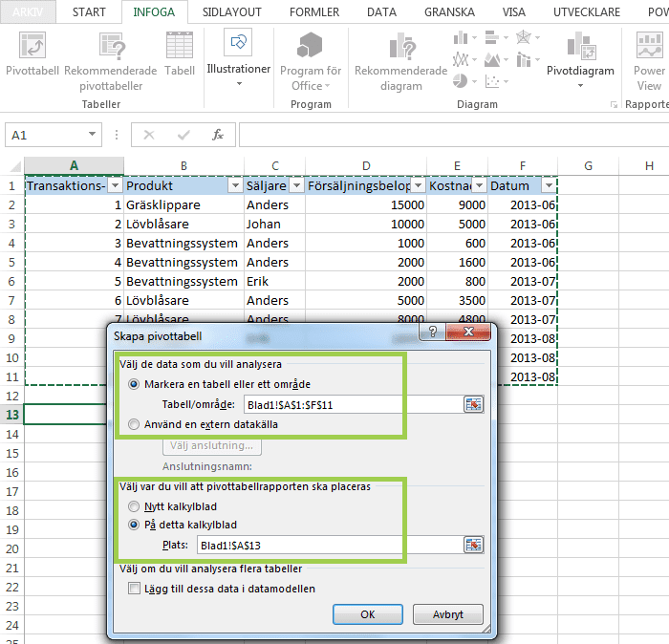The height and width of the screenshot is (644, 669).
Task: Open column chart dropdown arrow
Action: [x=474, y=38]
